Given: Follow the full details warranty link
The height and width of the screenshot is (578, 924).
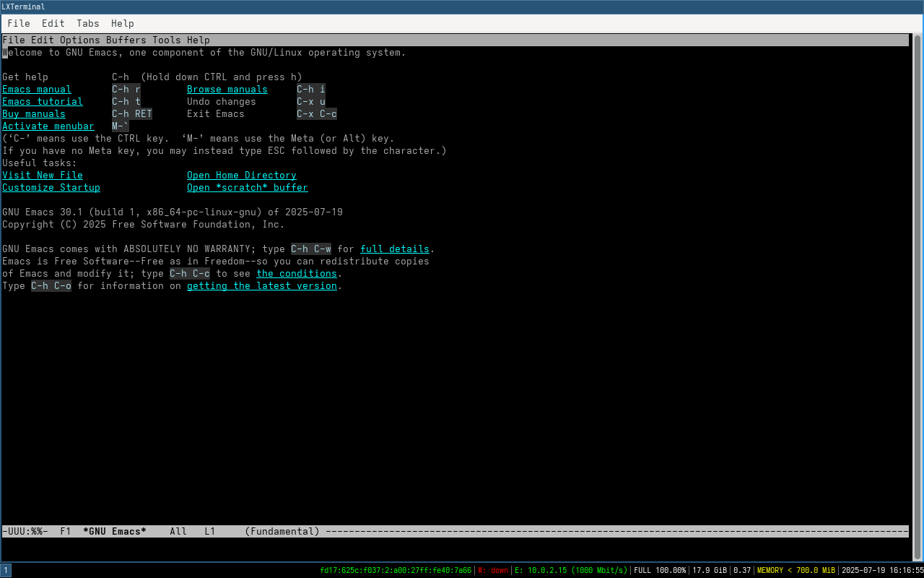Looking at the screenshot, I should point(395,249).
